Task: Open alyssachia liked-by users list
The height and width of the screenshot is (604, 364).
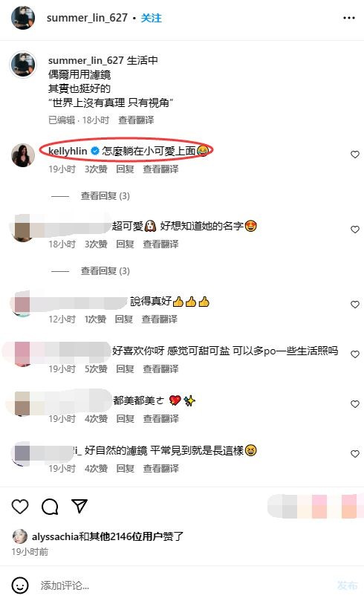Action: click(108, 536)
